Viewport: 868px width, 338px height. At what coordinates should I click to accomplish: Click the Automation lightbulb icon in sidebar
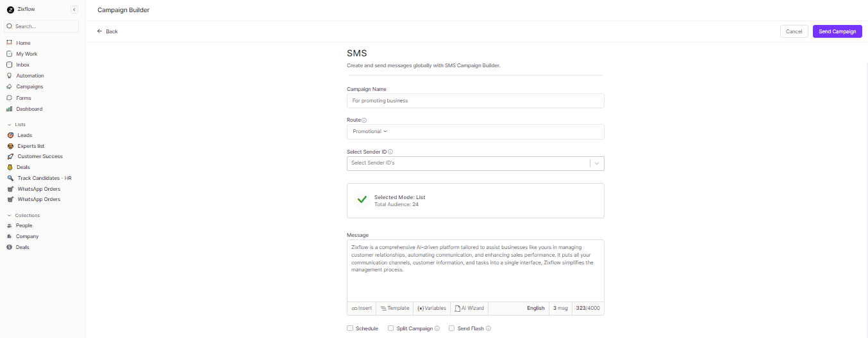click(x=10, y=76)
